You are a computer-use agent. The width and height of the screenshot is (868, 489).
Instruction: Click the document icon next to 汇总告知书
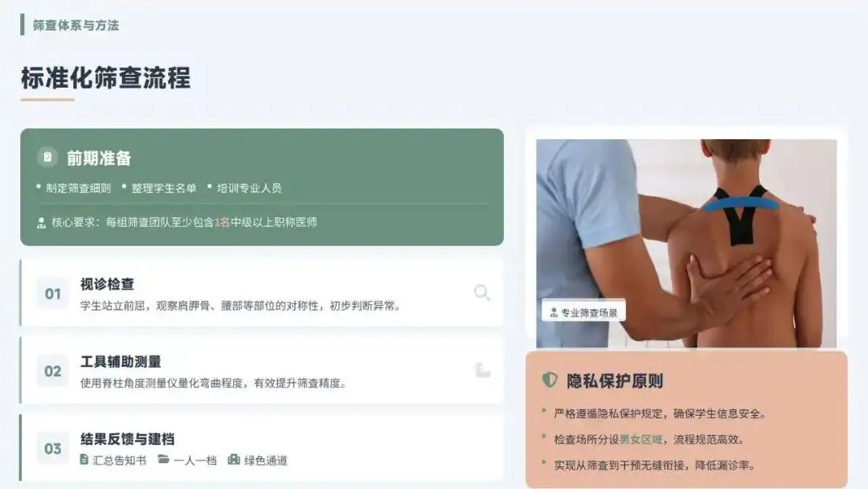[84, 460]
